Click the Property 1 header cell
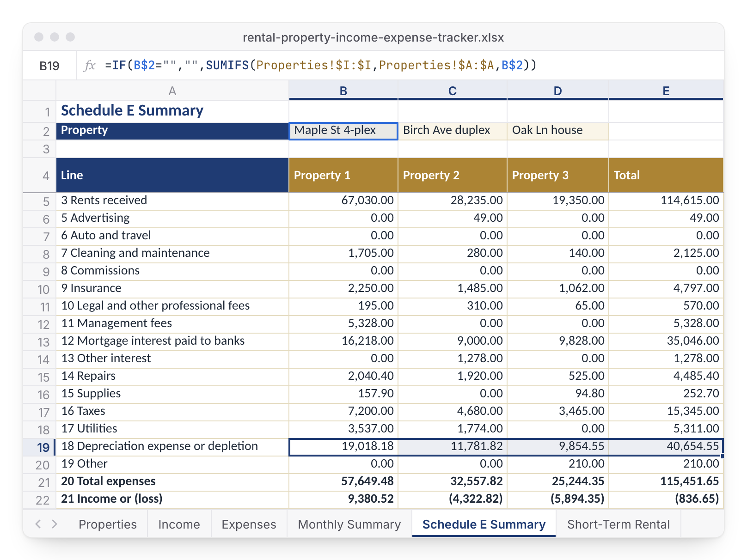This screenshot has height=560, width=747. coord(343,175)
